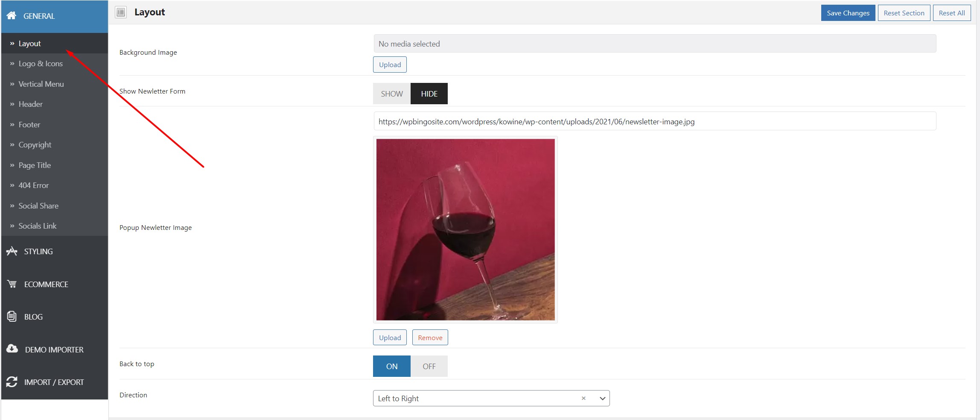Click the Blog documents icon

point(12,317)
